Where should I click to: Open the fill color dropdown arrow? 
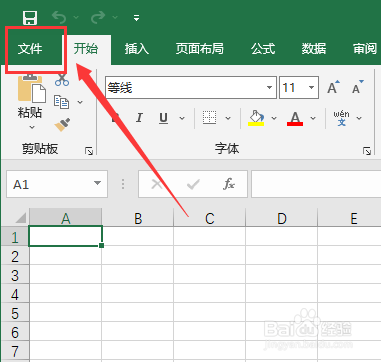click(x=274, y=118)
